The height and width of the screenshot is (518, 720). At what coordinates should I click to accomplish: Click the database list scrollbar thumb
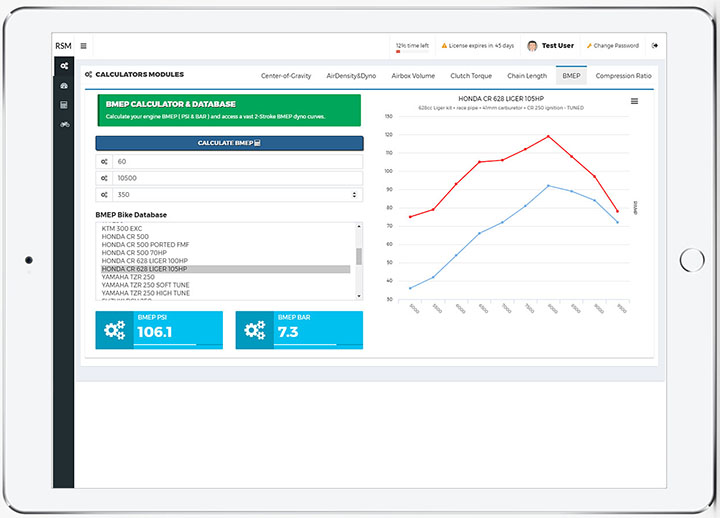(x=359, y=256)
